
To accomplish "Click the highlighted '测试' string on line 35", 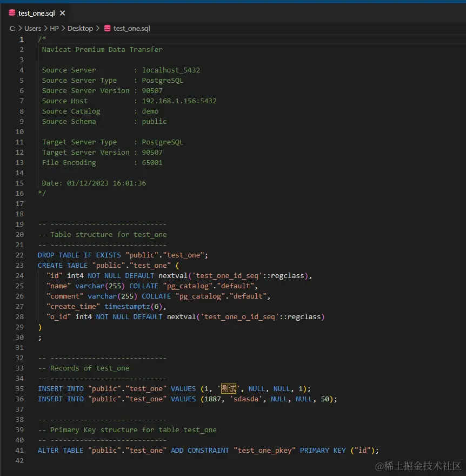I will pyautogui.click(x=229, y=388).
